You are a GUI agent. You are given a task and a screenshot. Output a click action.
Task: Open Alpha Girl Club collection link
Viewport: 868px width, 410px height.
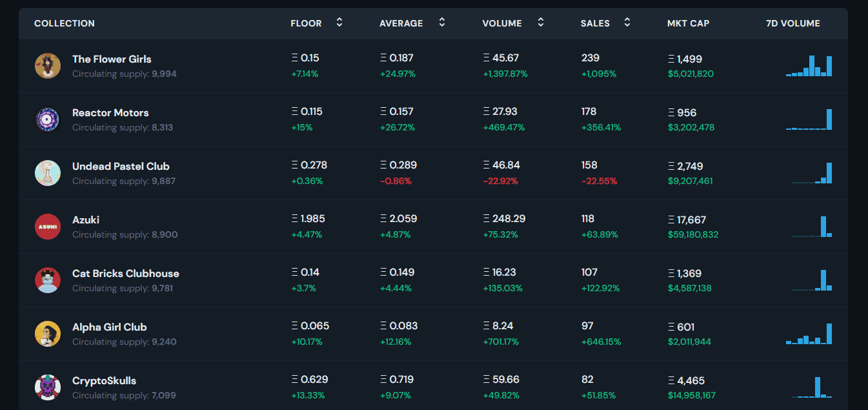click(110, 327)
